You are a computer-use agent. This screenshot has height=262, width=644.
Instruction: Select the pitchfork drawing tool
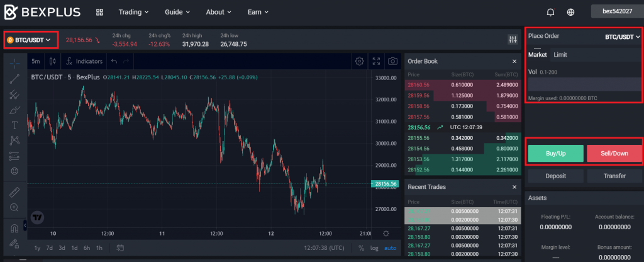click(15, 94)
